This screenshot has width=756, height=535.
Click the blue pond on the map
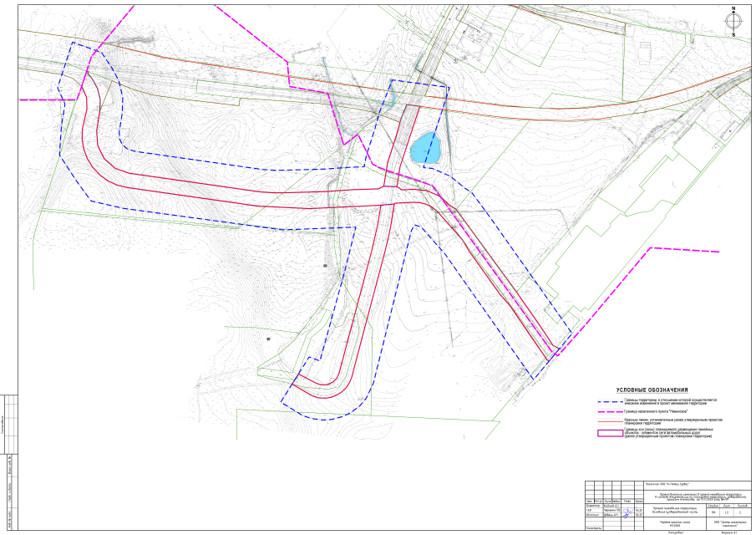(426, 148)
